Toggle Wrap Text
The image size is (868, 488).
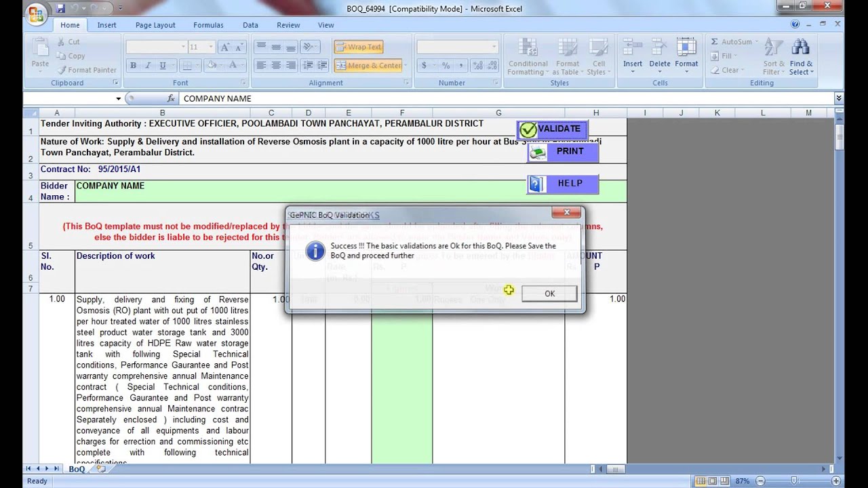(x=359, y=47)
